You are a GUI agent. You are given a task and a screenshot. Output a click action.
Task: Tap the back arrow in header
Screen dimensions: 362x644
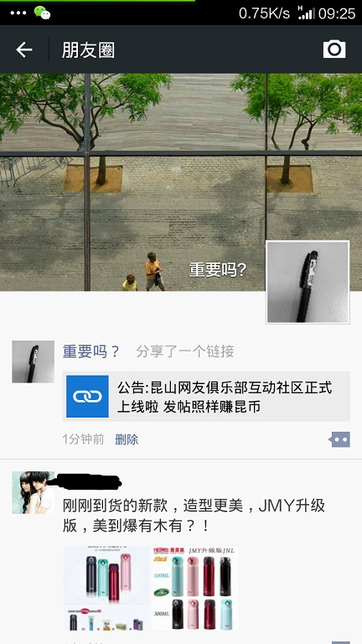tap(24, 49)
